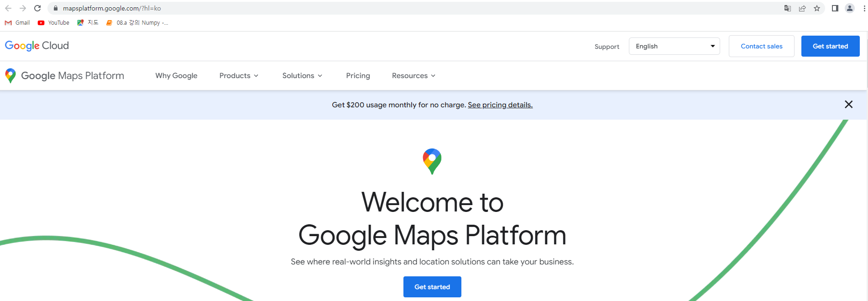Open the Support link
The height and width of the screenshot is (301, 868).
point(607,47)
